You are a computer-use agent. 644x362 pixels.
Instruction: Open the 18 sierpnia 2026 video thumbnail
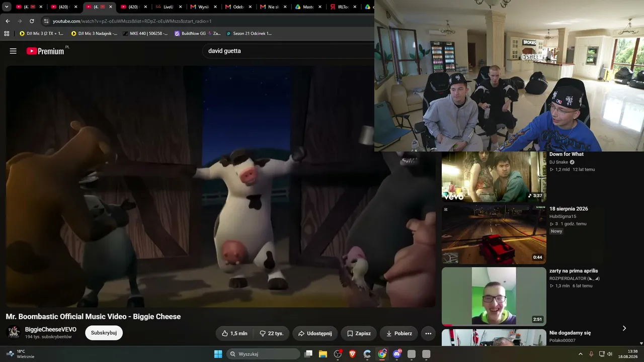click(494, 235)
